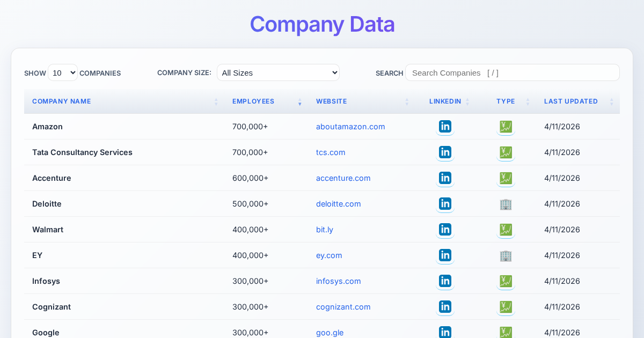The width and height of the screenshot is (644, 338).
Task: Sort by the Website column header
Action: [x=331, y=101]
